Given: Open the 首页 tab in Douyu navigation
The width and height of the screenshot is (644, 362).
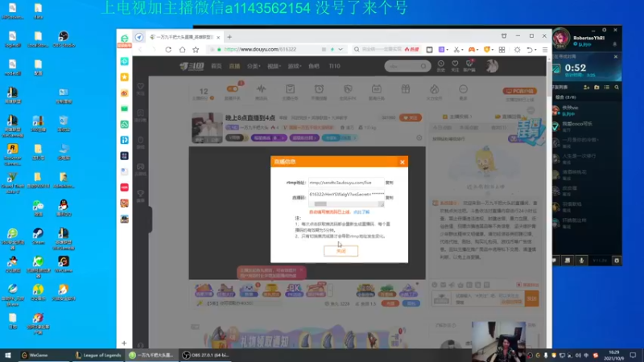Looking at the screenshot, I should (x=217, y=66).
